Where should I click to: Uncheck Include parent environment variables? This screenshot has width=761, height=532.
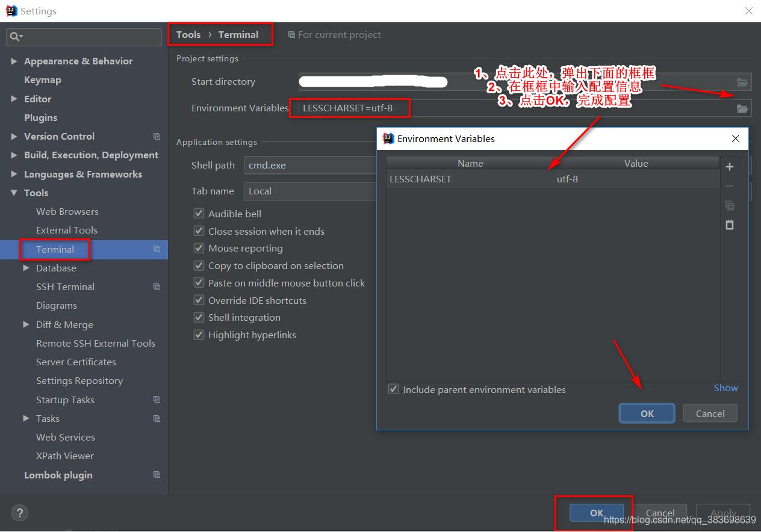393,389
